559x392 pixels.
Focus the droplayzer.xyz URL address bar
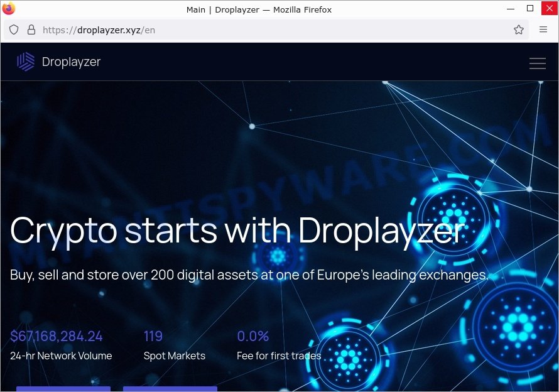point(251,30)
